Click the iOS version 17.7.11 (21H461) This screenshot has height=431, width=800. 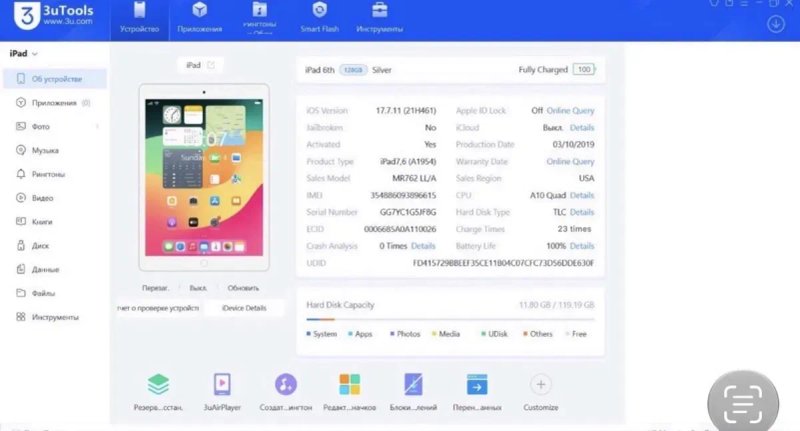click(x=406, y=111)
